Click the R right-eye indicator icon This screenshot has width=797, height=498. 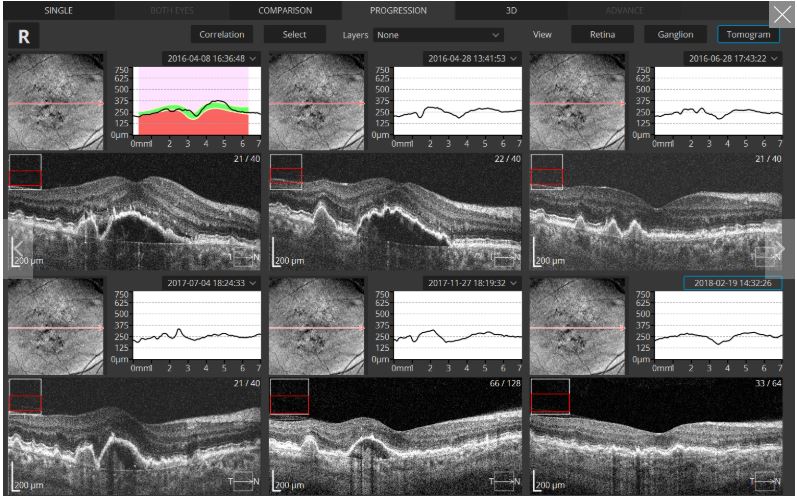(23, 36)
